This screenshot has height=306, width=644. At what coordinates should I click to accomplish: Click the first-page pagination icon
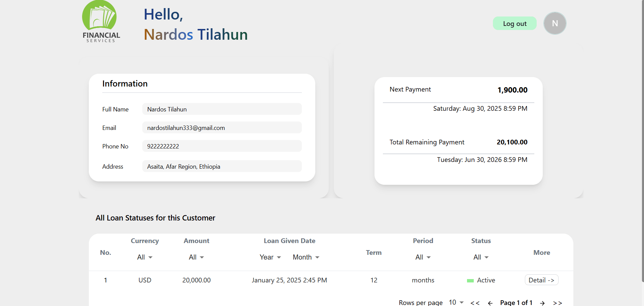474,302
